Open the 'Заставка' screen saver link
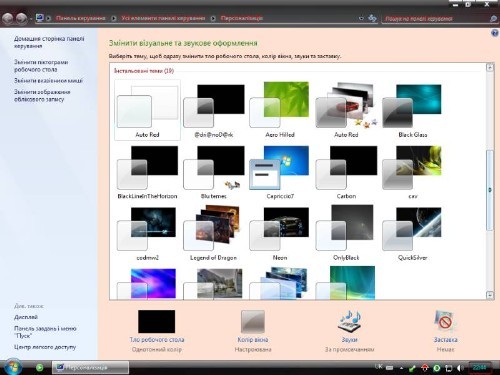This screenshot has width=500, height=375. coord(445,340)
